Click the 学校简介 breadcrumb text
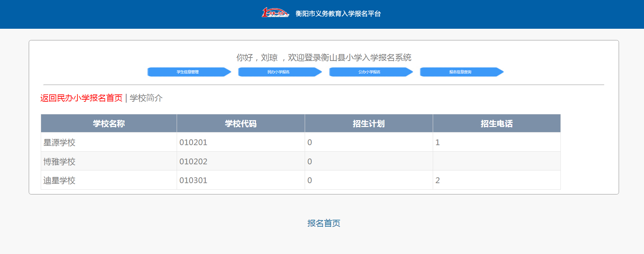644x254 pixels. click(x=146, y=98)
